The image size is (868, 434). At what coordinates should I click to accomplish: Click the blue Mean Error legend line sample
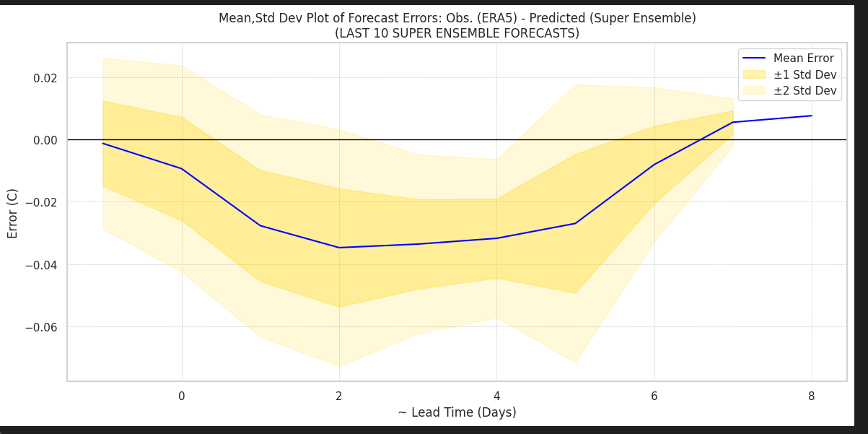tap(753, 58)
